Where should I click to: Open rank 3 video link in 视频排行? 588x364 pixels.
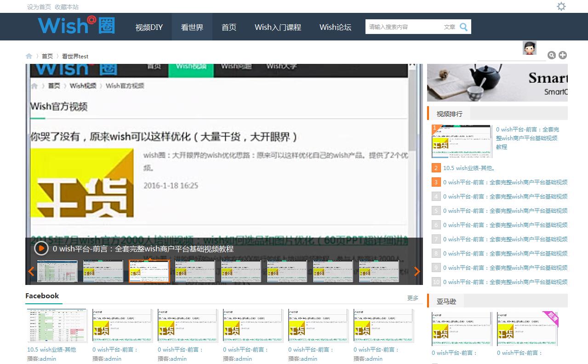click(505, 182)
